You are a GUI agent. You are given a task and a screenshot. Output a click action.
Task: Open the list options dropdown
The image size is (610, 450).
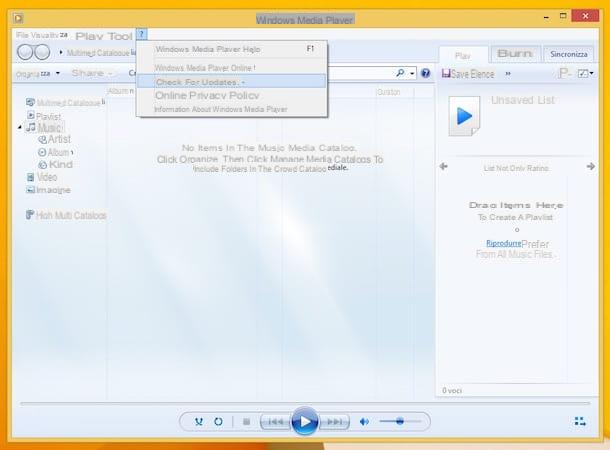585,73
